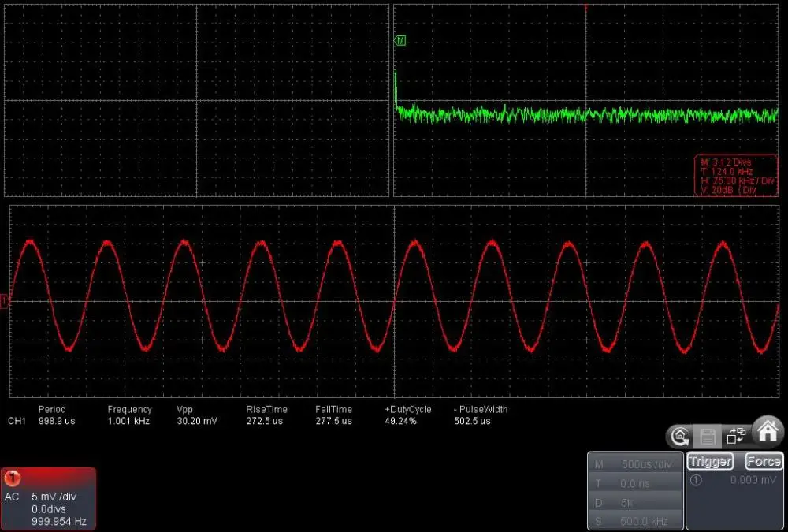This screenshot has width=788, height=532.
Task: Click the window switch layout icon
Action: (736, 436)
